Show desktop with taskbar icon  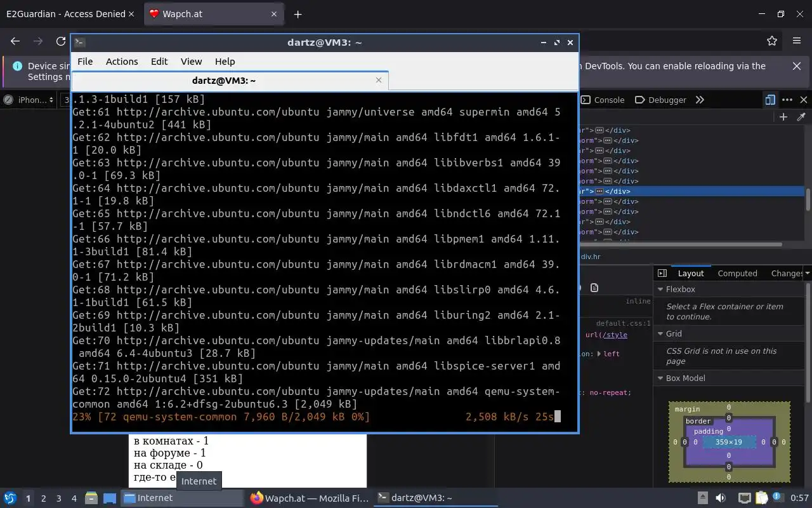click(110, 498)
